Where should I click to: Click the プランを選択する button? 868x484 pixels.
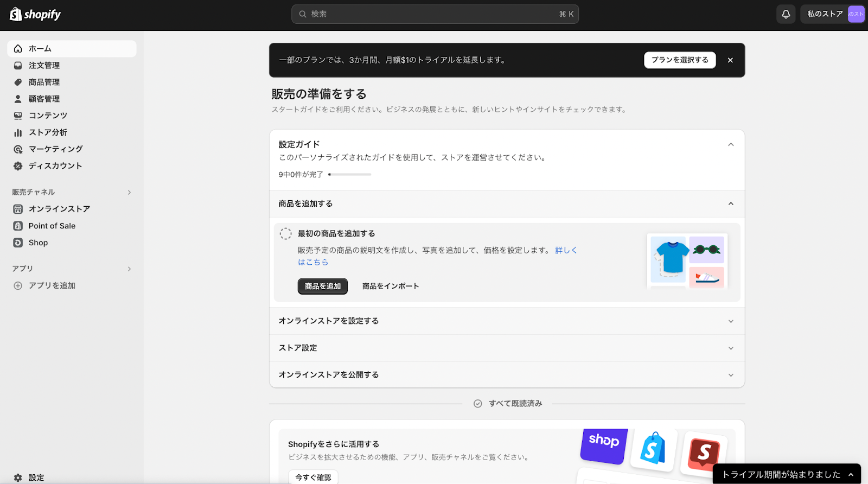point(680,60)
